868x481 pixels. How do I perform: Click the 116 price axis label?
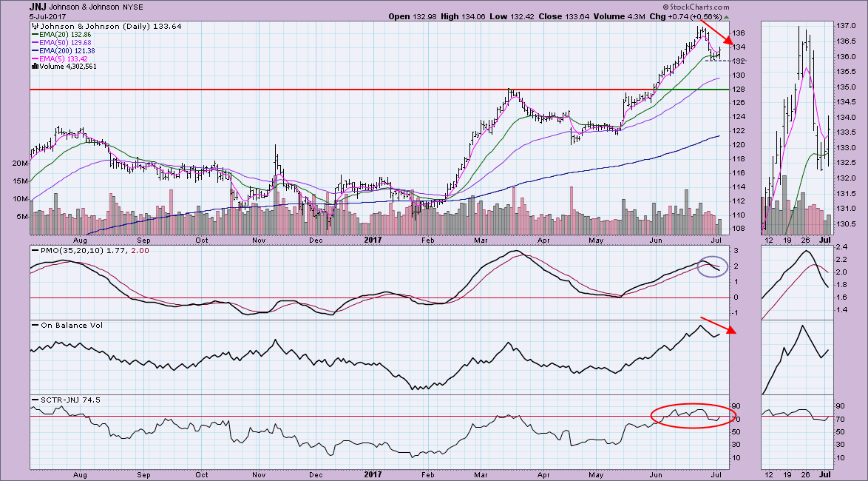[x=739, y=173]
